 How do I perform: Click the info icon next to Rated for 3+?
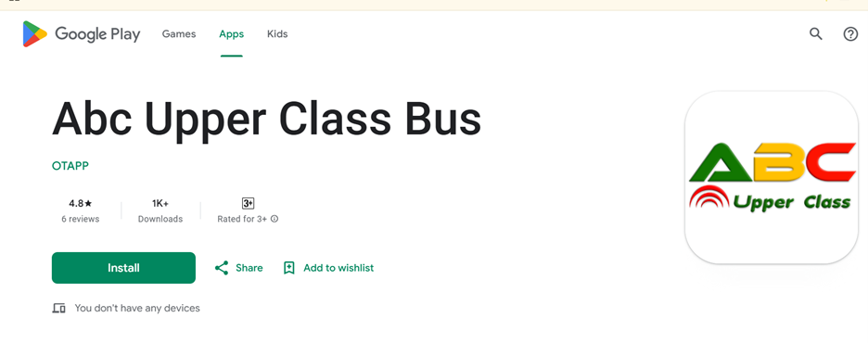click(274, 219)
